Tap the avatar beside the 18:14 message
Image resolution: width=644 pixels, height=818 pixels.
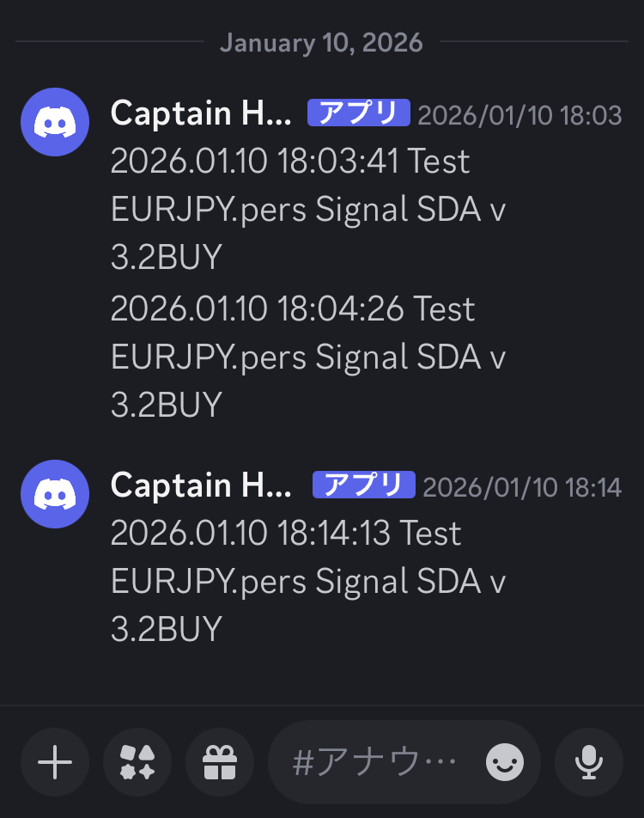pyautogui.click(x=55, y=494)
